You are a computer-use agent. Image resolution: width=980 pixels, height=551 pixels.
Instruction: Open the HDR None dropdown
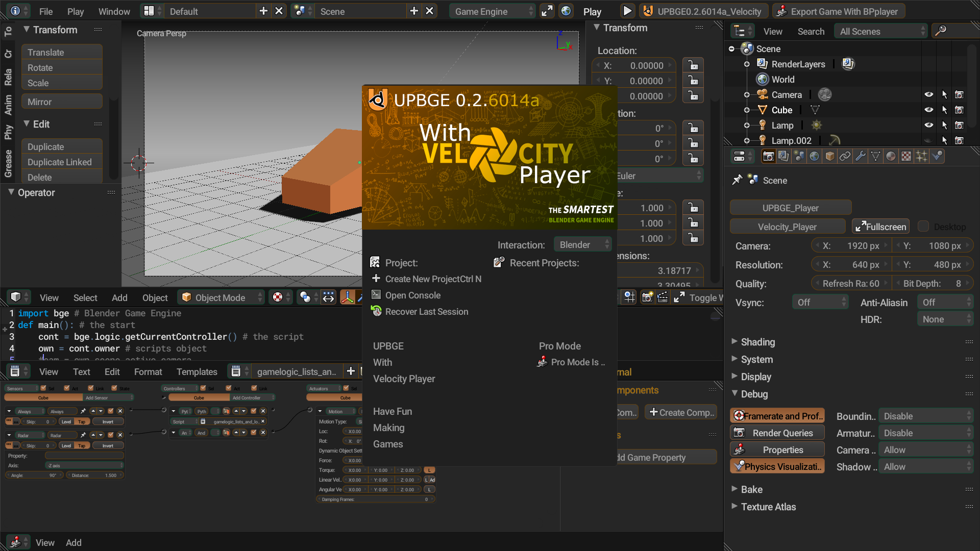[945, 319]
